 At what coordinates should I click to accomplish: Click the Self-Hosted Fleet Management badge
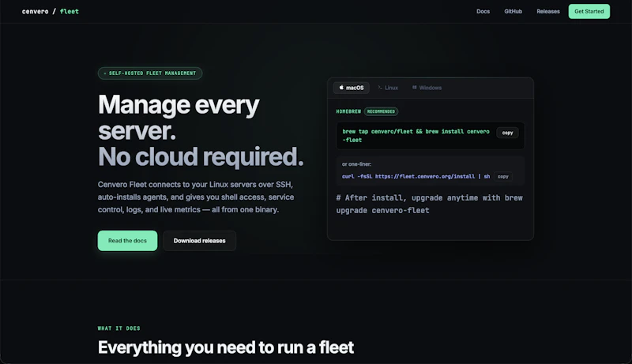(x=150, y=73)
